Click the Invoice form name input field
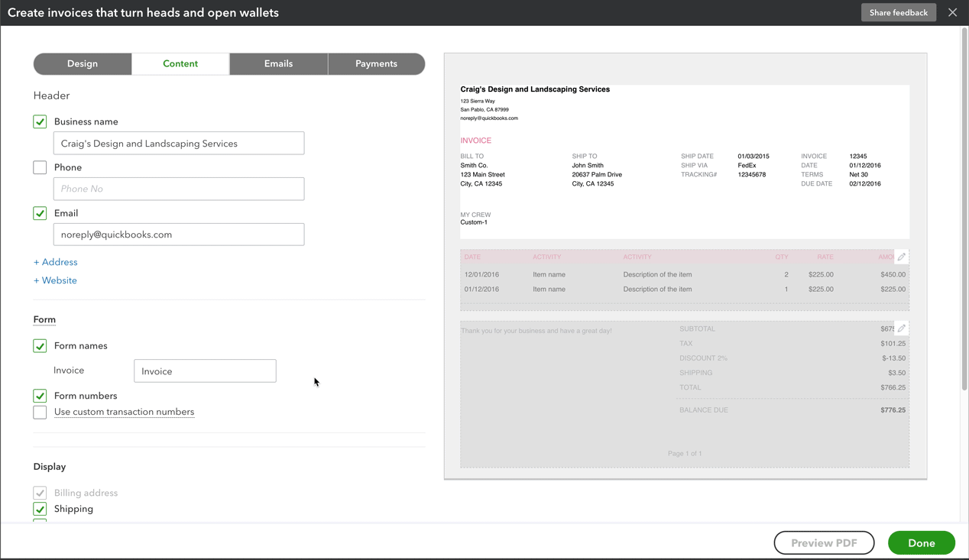 (205, 371)
